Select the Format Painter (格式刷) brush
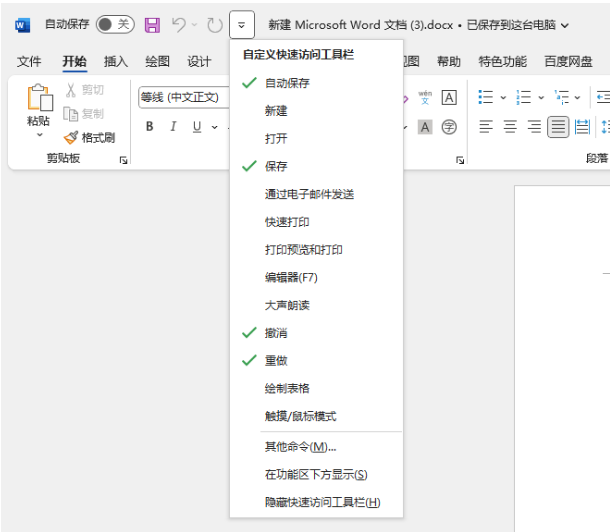Screen dimensions: 610x532 point(89,137)
